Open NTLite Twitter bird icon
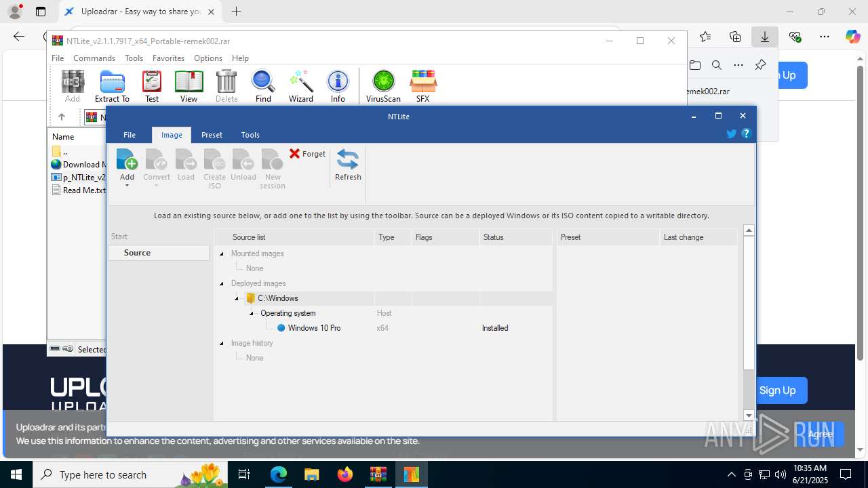The width and height of the screenshot is (868, 488). point(731,134)
